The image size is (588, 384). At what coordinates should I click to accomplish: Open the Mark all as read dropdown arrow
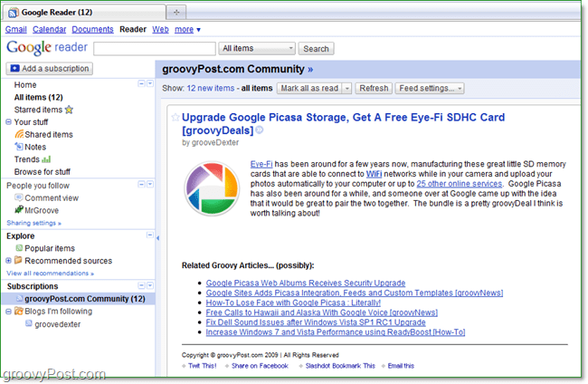point(346,89)
